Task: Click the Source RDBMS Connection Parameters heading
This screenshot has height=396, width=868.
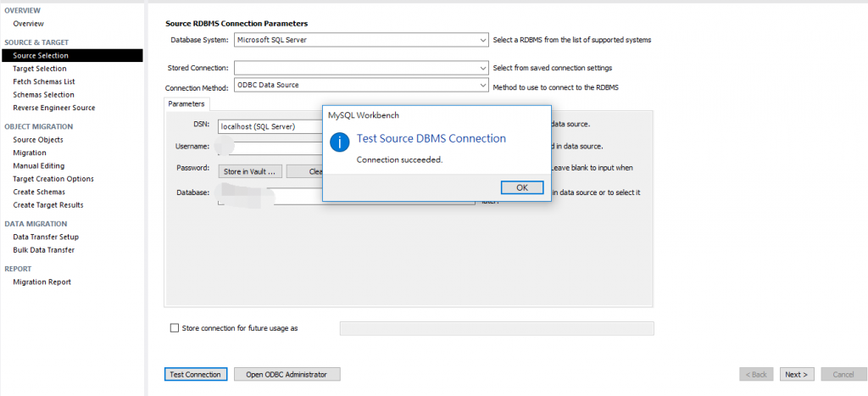Action: [x=236, y=24]
